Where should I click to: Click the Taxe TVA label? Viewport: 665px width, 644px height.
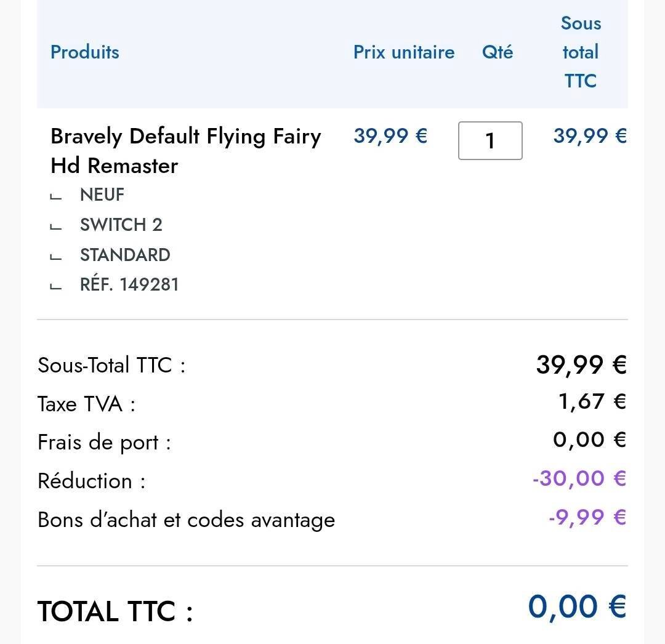pos(86,404)
